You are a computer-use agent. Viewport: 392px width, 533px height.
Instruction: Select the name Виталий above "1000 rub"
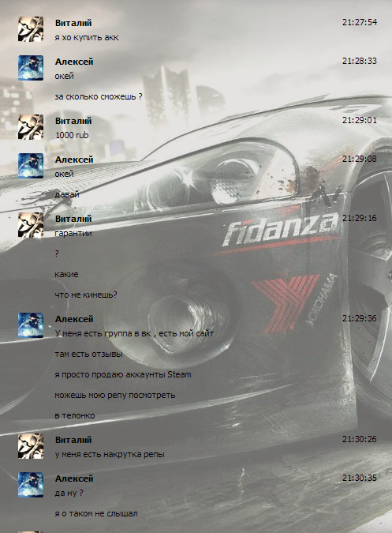[73, 121]
